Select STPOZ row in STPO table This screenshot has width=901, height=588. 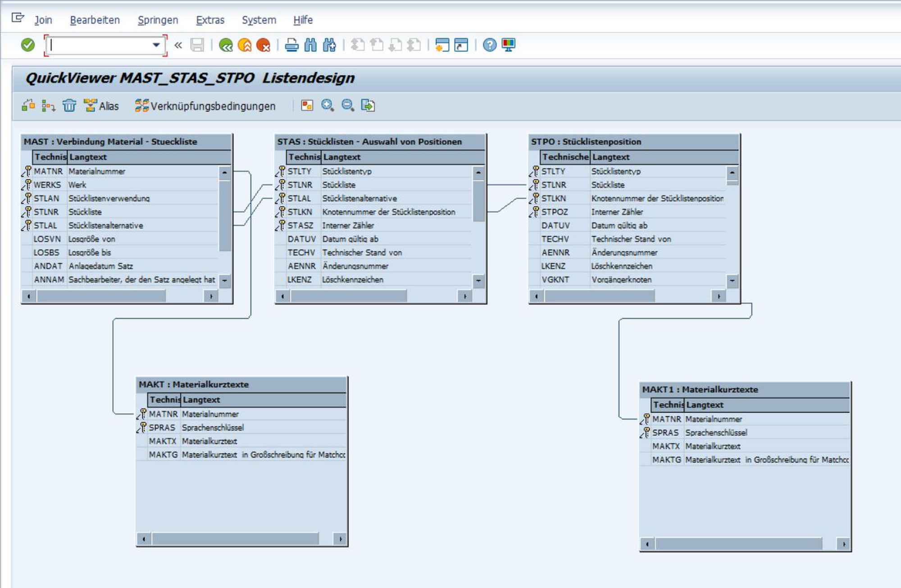pyautogui.click(x=628, y=212)
